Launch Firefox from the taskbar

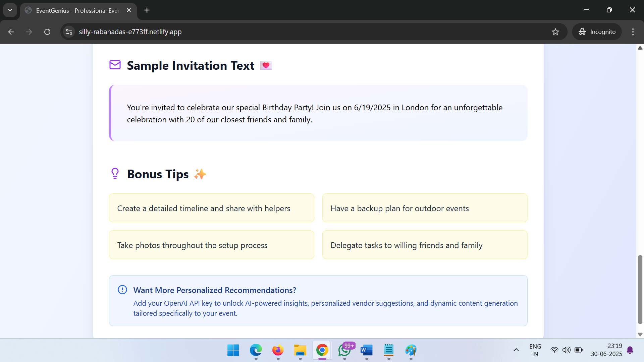[x=278, y=350]
